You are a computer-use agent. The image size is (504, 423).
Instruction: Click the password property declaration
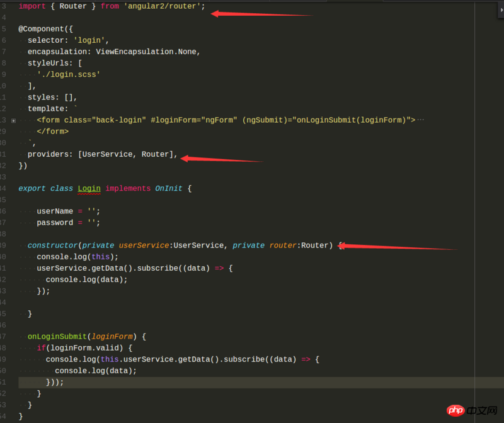[55, 222]
